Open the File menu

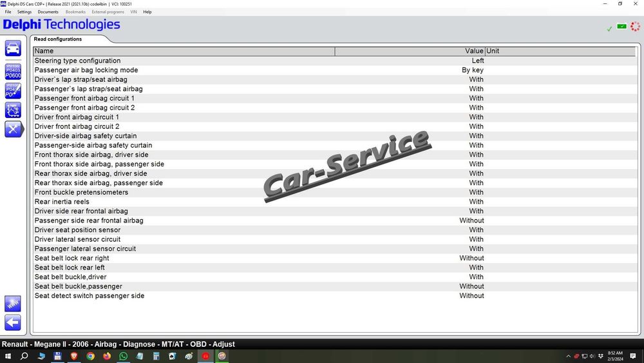pos(8,12)
